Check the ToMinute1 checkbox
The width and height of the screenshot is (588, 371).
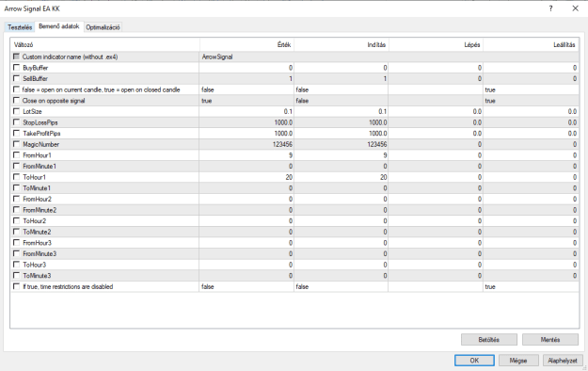click(16, 187)
